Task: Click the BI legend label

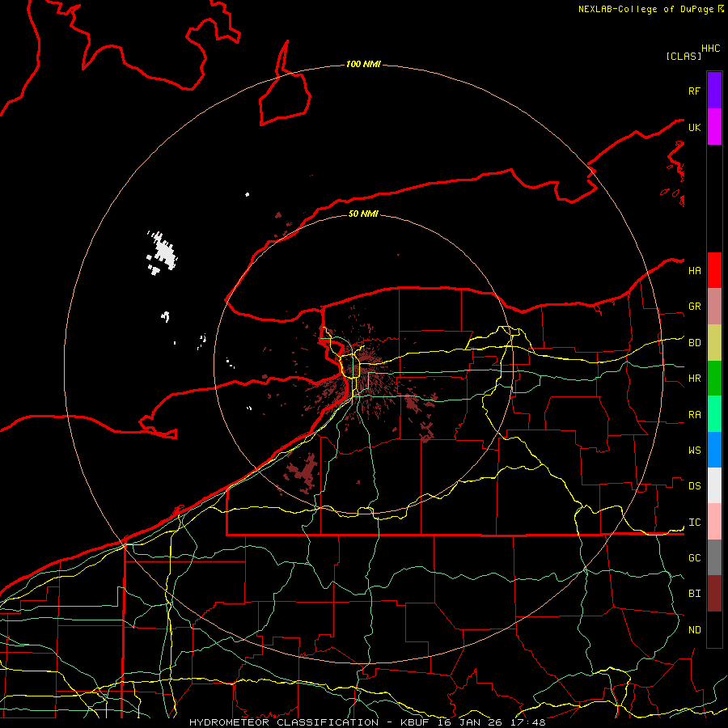Action: pos(694,594)
